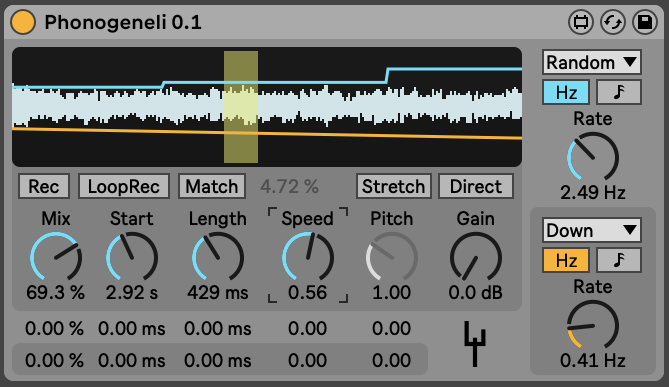Image resolution: width=669 pixels, height=387 pixels.
Task: Click the Stretch mode button
Action: 394,186
